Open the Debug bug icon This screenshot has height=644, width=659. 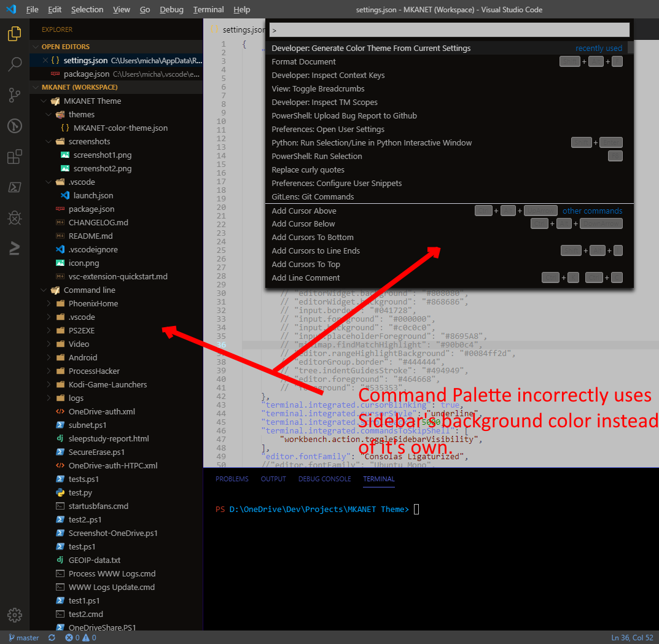(14, 218)
